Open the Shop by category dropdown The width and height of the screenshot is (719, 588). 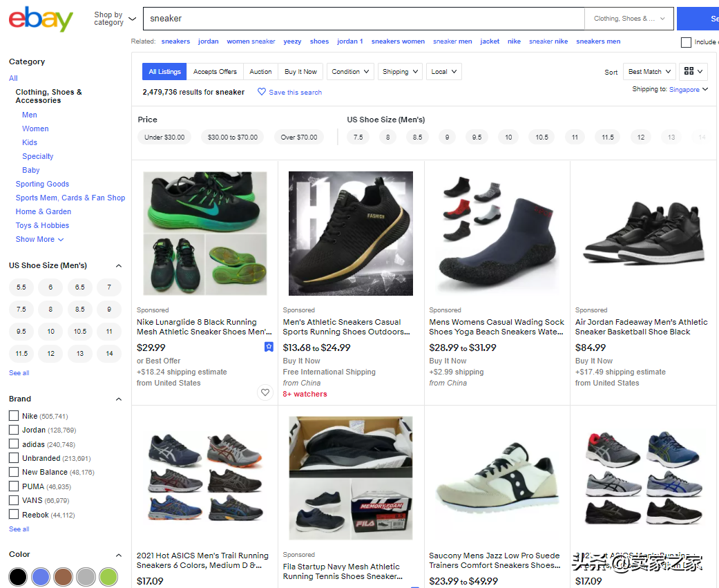(x=115, y=19)
